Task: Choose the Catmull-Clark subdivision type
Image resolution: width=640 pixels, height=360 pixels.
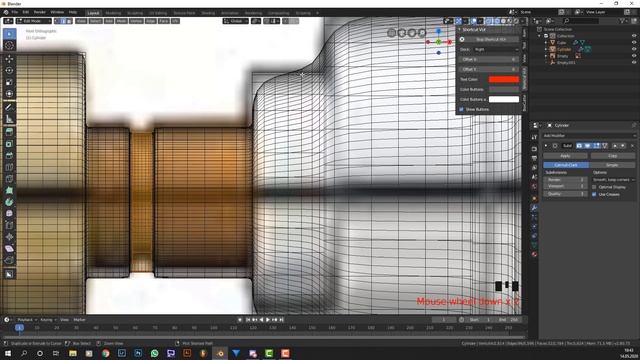Action: tap(566, 165)
